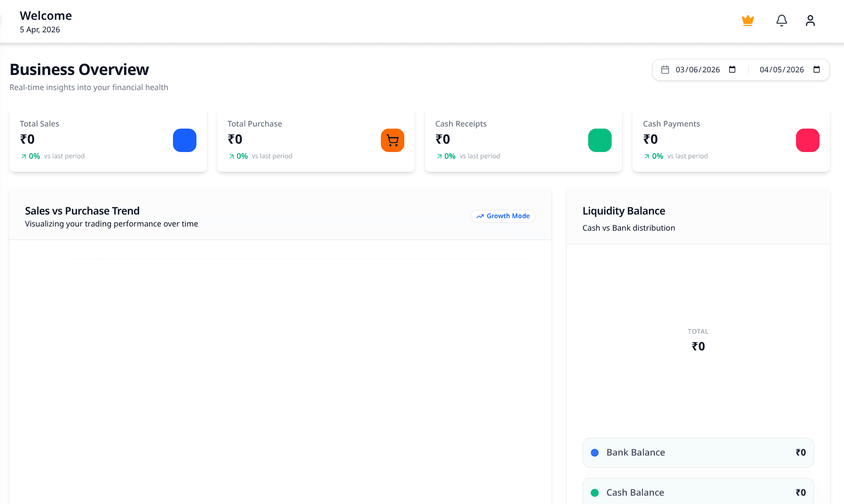Screen dimensions: 844x504
Task: Click the Total Sales label
Action: [x=40, y=124]
